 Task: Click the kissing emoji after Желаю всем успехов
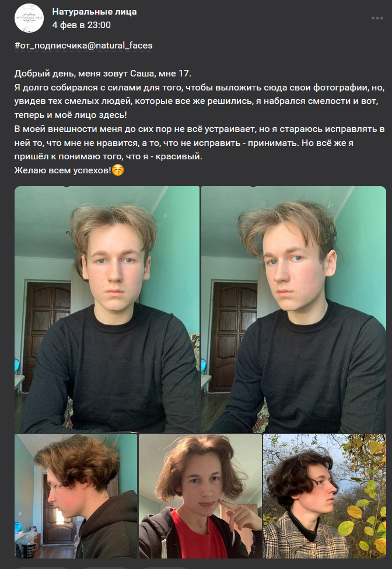[118, 170]
